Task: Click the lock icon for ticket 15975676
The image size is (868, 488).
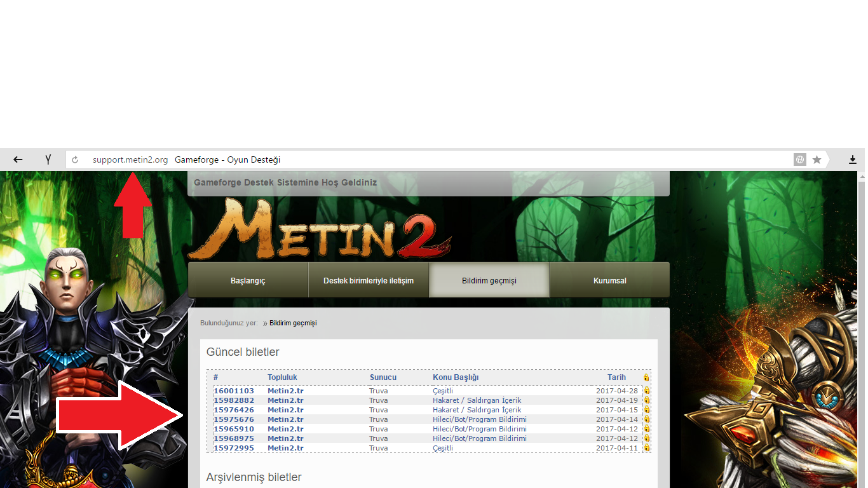Action: (x=646, y=419)
